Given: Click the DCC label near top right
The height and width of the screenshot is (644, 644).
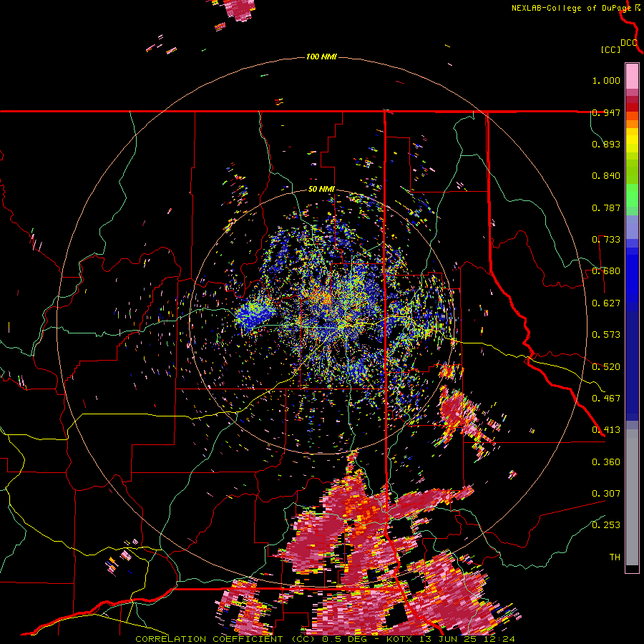Looking at the screenshot, I should (628, 43).
